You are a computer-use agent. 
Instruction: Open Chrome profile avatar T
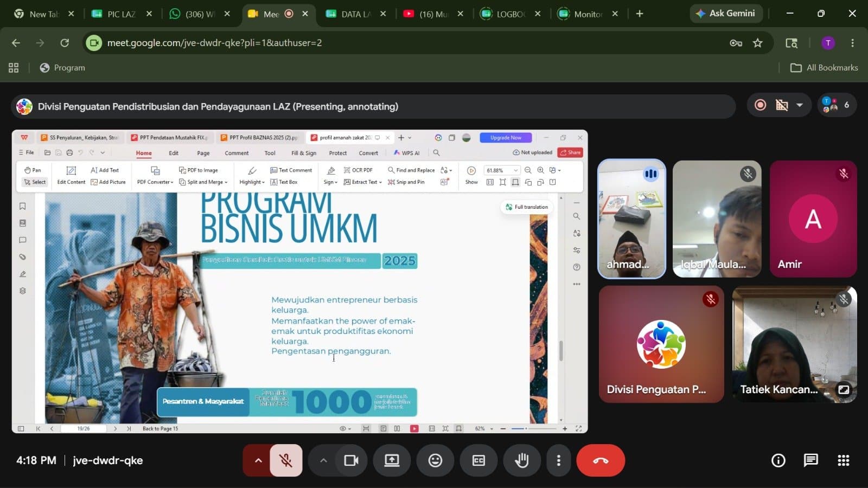[828, 43]
